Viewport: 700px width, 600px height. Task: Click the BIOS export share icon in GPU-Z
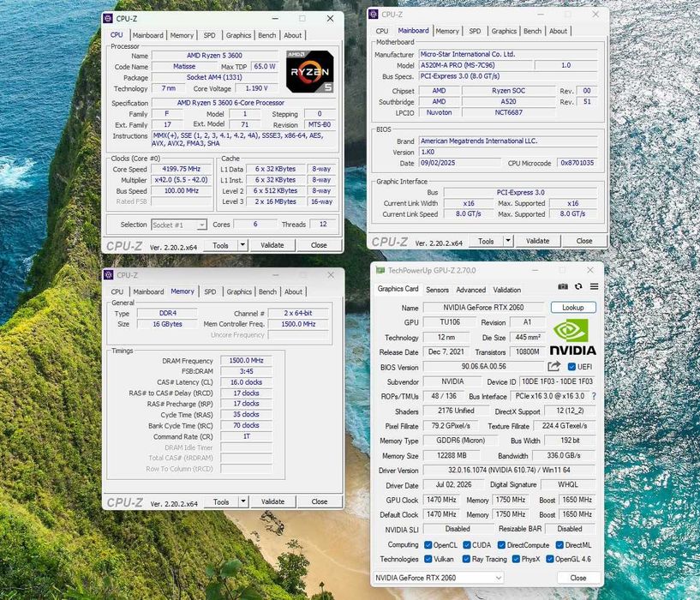pyautogui.click(x=554, y=367)
